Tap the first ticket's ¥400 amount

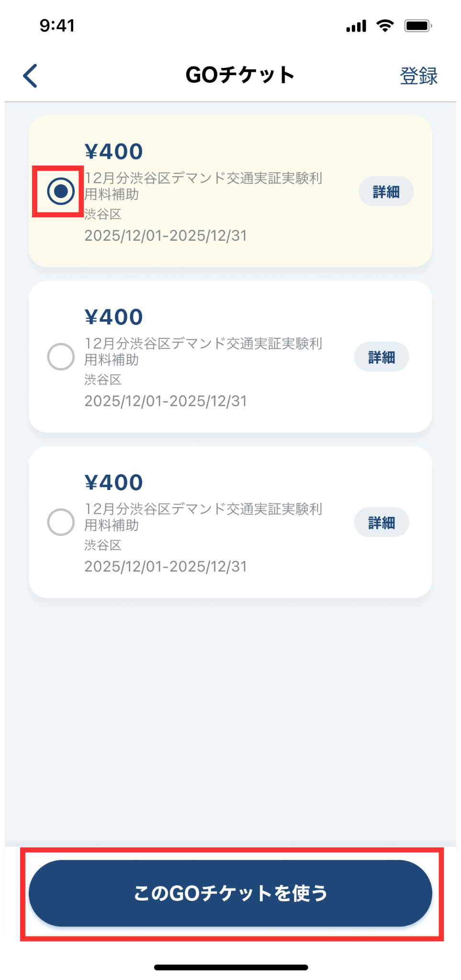[x=114, y=152]
